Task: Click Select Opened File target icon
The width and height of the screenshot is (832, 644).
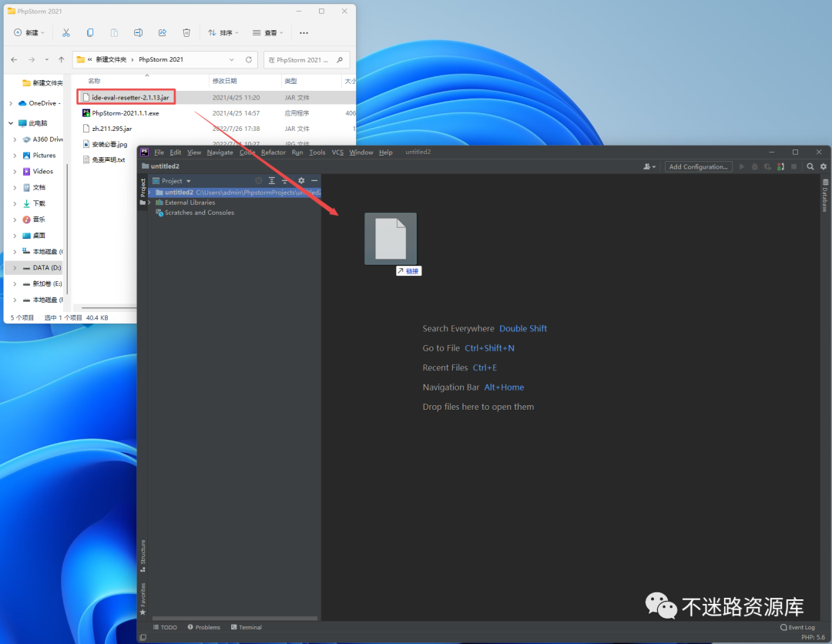Action: pos(258,181)
